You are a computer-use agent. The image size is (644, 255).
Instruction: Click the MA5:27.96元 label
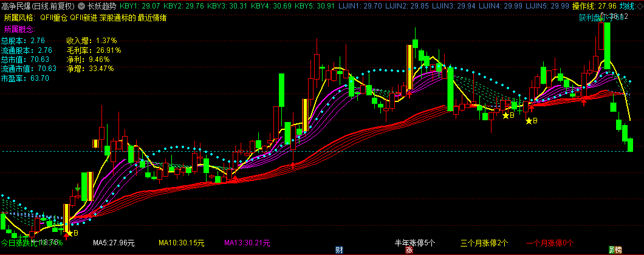coord(114,243)
